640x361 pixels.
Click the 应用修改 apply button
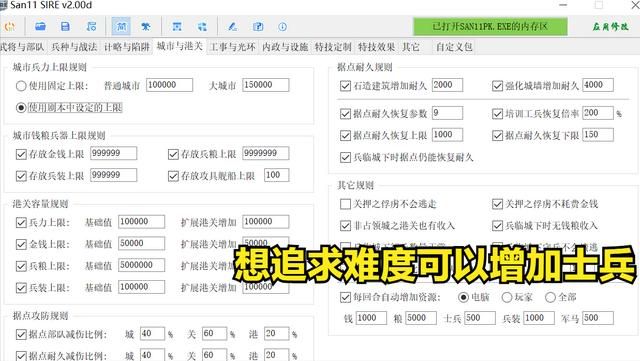click(x=611, y=27)
